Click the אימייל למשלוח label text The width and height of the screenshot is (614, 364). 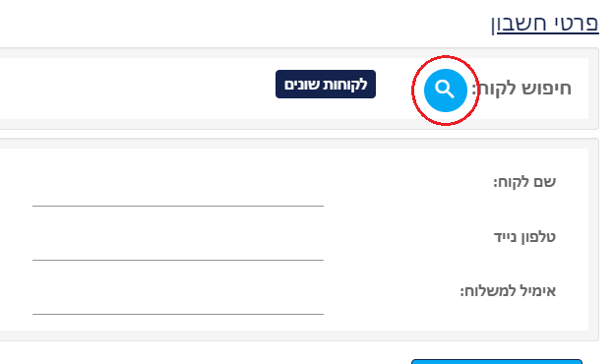(508, 291)
